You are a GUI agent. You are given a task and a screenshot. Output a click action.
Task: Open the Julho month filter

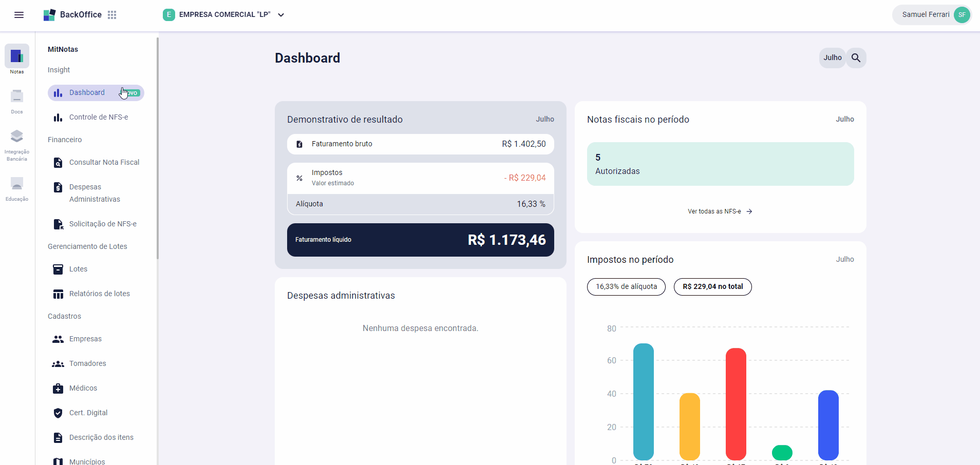pyautogui.click(x=832, y=58)
